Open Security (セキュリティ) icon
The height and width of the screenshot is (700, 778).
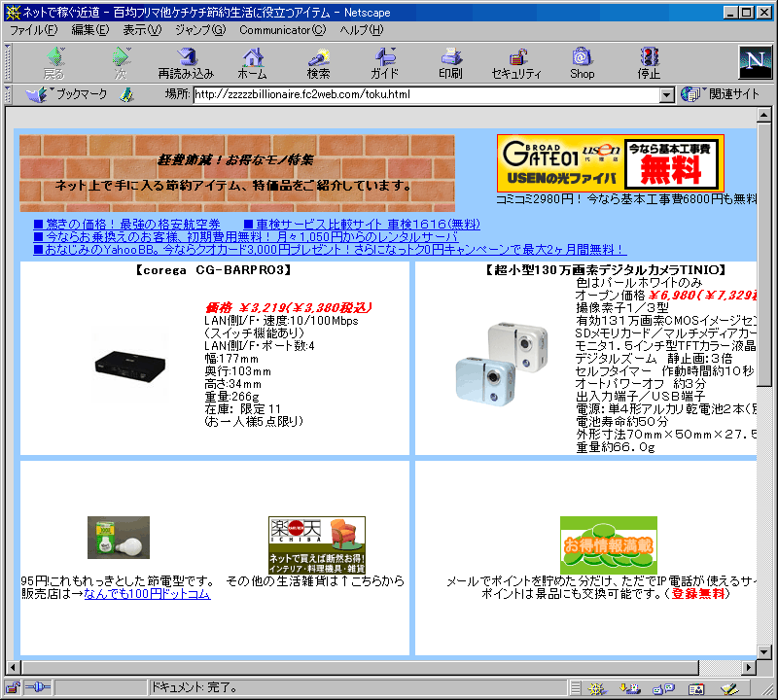pos(516,63)
